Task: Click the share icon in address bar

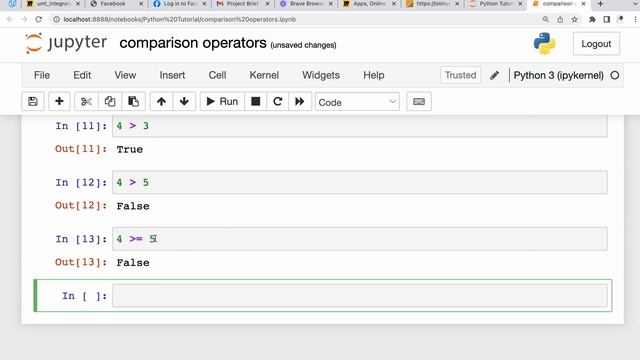Action: (x=560, y=19)
